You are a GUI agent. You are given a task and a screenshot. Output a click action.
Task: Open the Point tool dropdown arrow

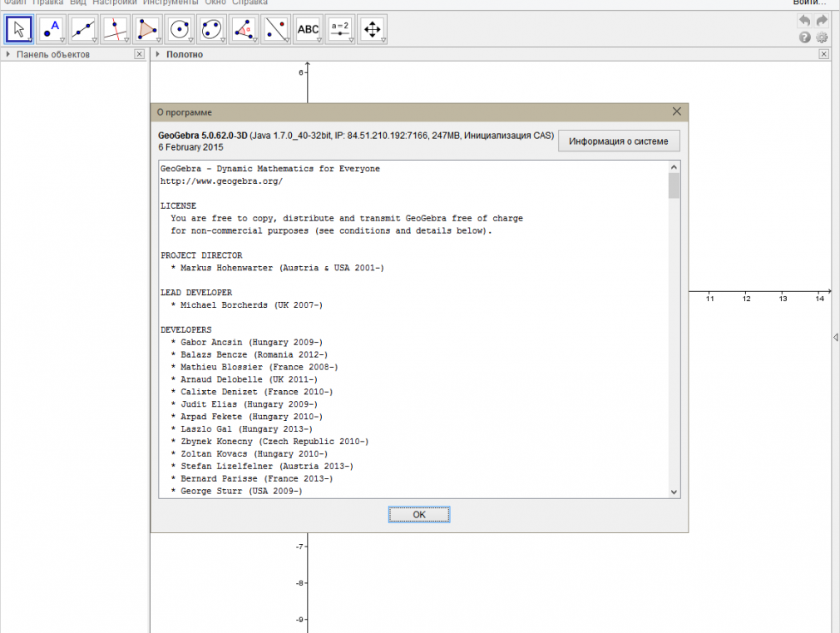pyautogui.click(x=62, y=40)
